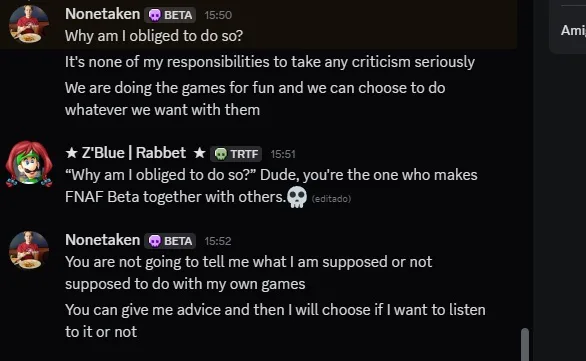Open the Nonetaken username at 15:52
Image resolution: width=586 pixels, height=361 pixels.
click(102, 240)
